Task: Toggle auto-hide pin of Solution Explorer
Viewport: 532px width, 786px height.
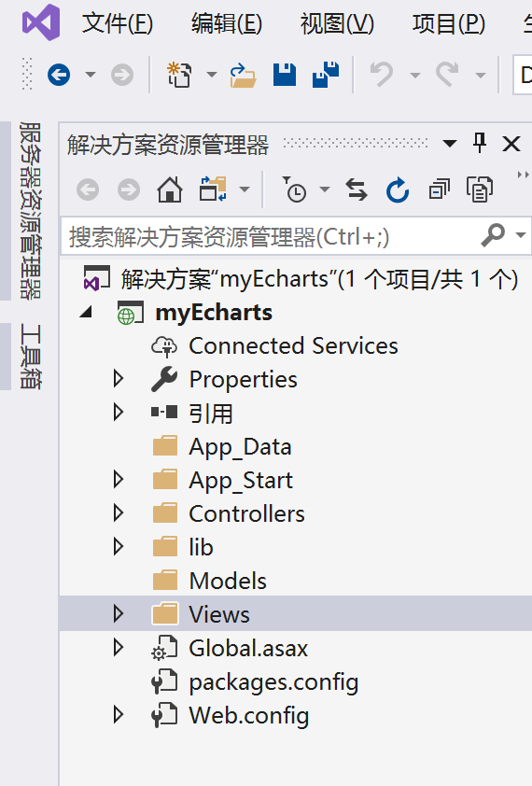Action: coord(480,144)
